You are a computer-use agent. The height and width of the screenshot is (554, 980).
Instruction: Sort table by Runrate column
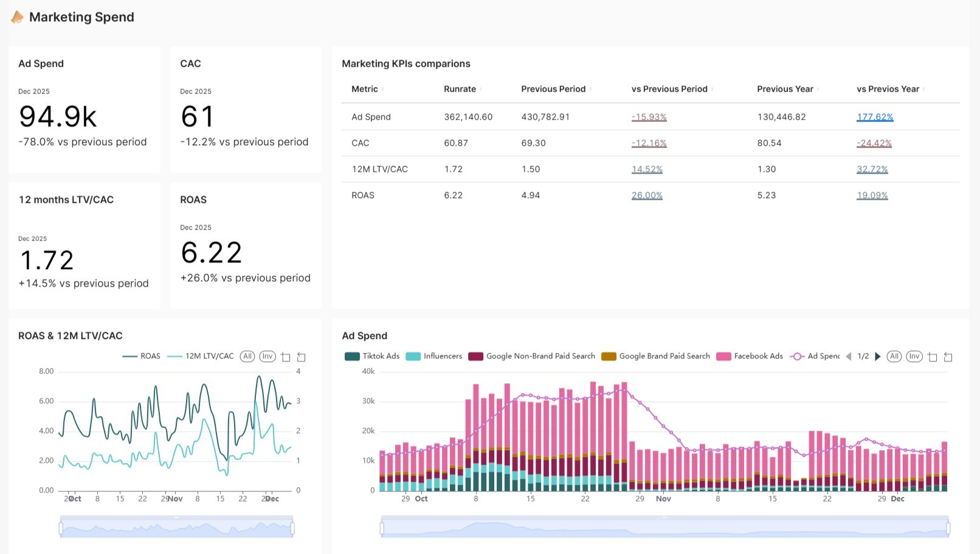pos(460,89)
